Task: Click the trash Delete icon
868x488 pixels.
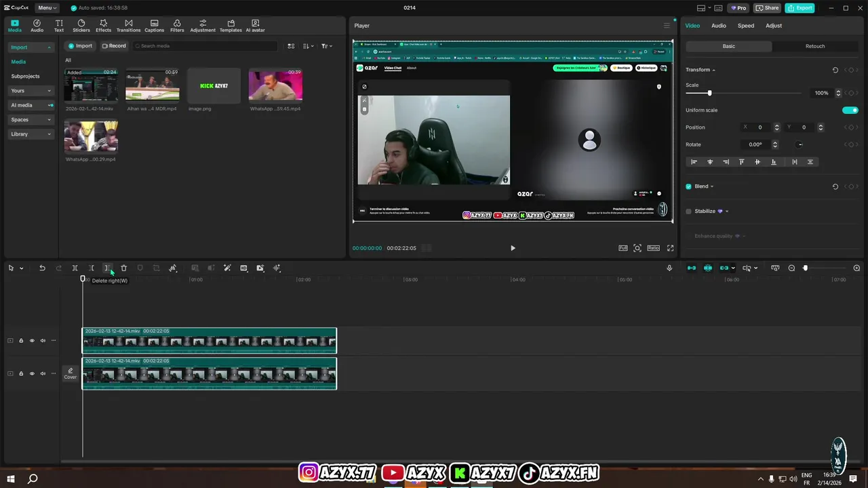Action: (x=123, y=268)
